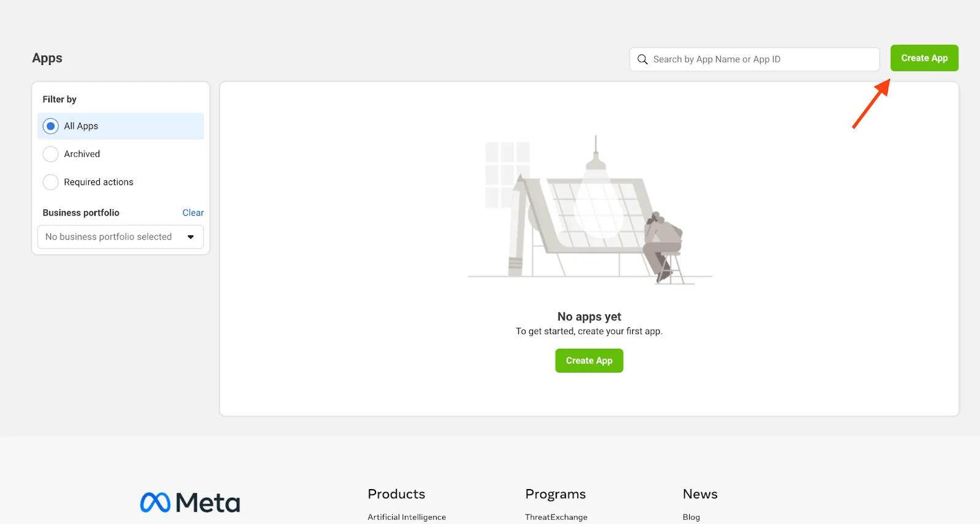Click the Meta logo in footer

[190, 503]
